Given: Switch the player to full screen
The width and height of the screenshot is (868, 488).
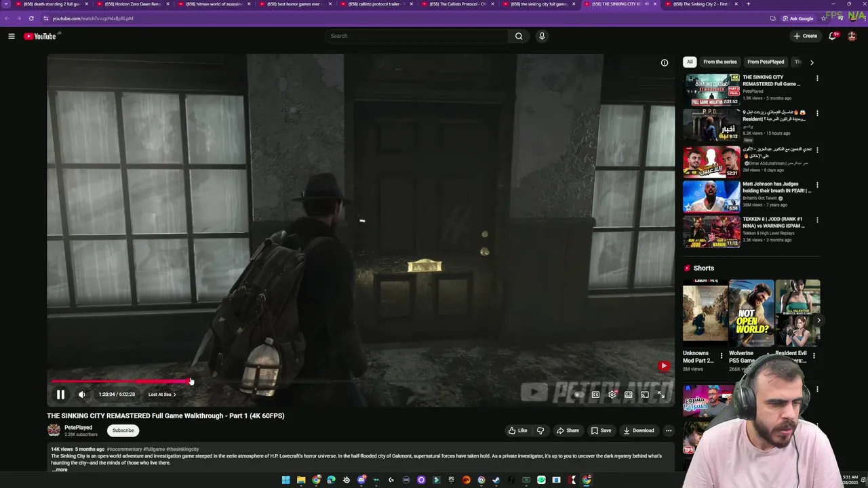Looking at the screenshot, I should (x=661, y=394).
